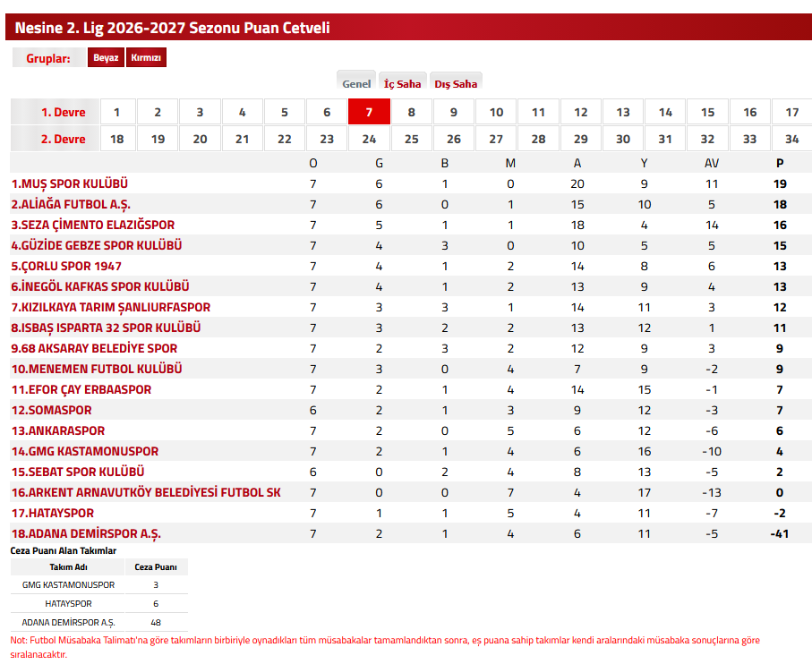The width and height of the screenshot is (812, 664).
Task: Click HATAYSPOR in penalty points table
Action: [x=68, y=604]
